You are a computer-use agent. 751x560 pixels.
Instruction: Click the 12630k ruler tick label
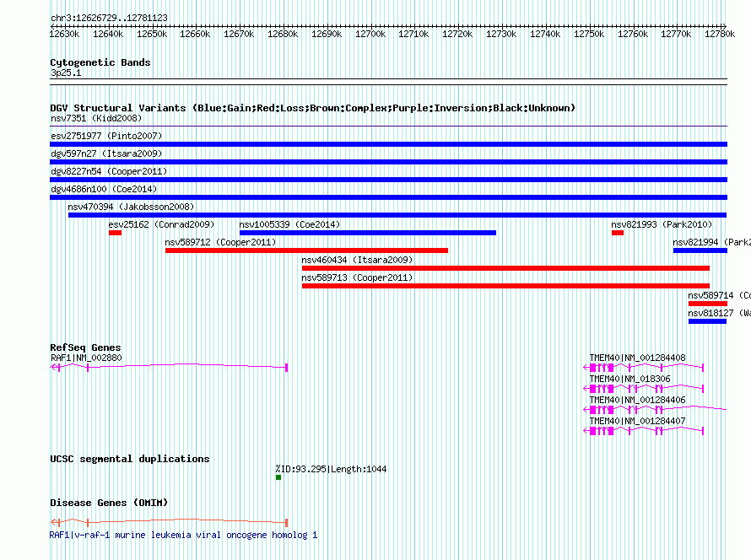65,34
